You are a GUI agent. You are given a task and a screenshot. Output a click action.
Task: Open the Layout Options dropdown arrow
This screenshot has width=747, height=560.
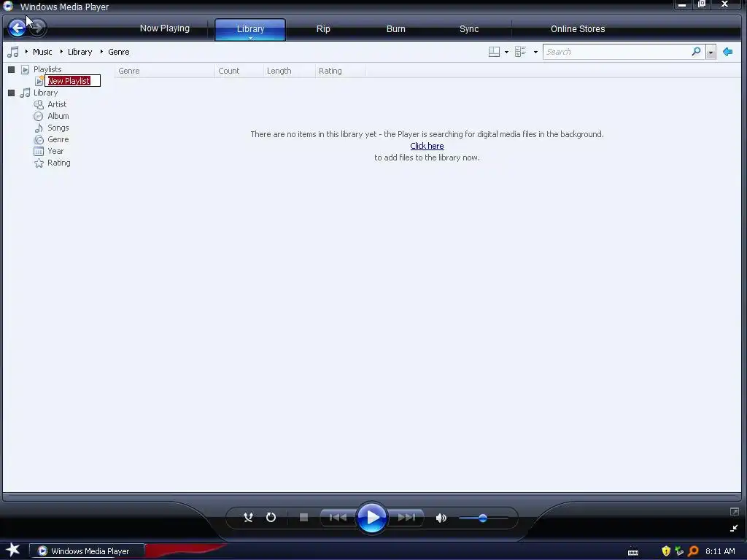tap(506, 52)
